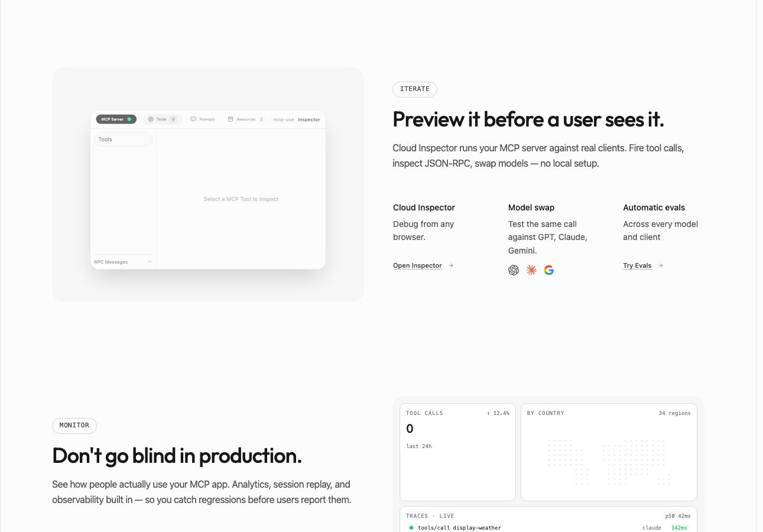The width and height of the screenshot is (763, 532).
Task: Open the Resources tab in Inspector preview
Action: [246, 119]
